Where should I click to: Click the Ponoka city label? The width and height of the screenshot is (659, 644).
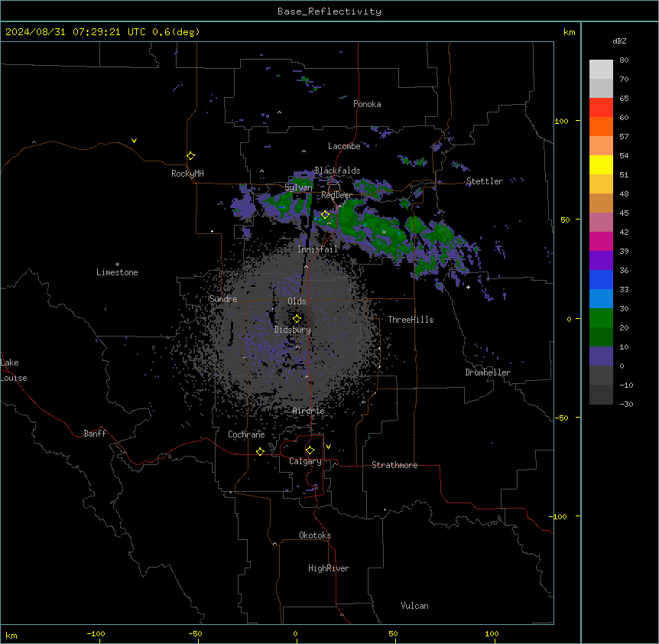(x=367, y=104)
